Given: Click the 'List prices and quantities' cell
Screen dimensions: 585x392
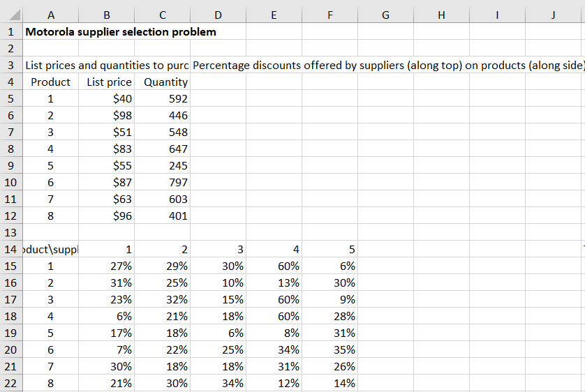Looking at the screenshot, I should (x=107, y=65).
